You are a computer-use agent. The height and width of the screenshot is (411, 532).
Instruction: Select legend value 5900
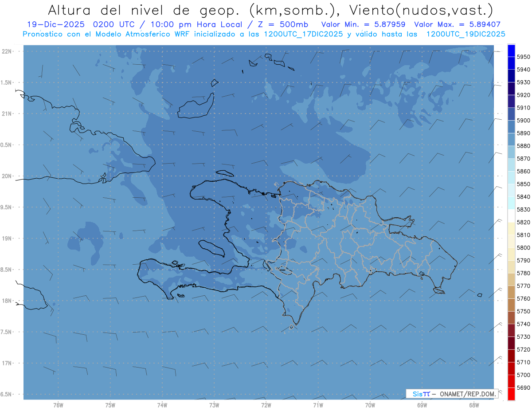[x=524, y=120]
